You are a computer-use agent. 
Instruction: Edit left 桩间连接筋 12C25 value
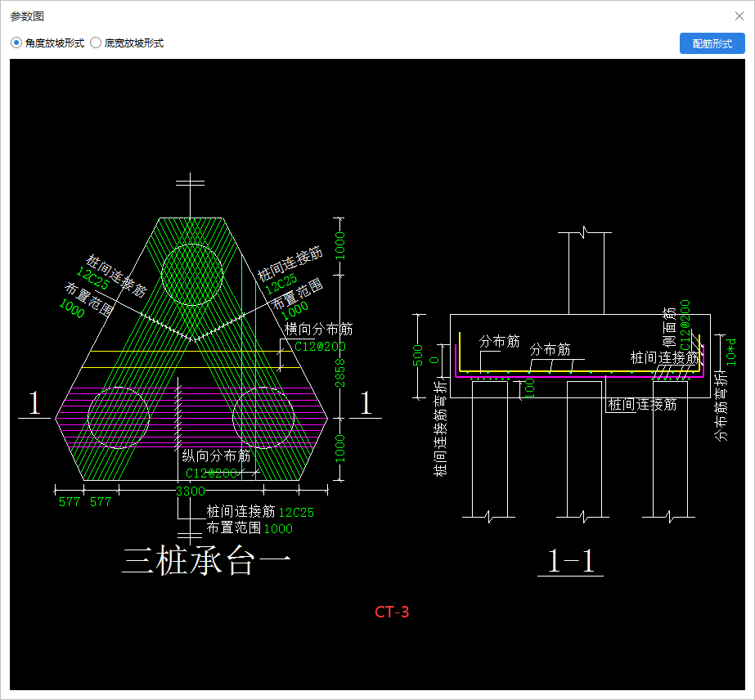tap(92, 278)
